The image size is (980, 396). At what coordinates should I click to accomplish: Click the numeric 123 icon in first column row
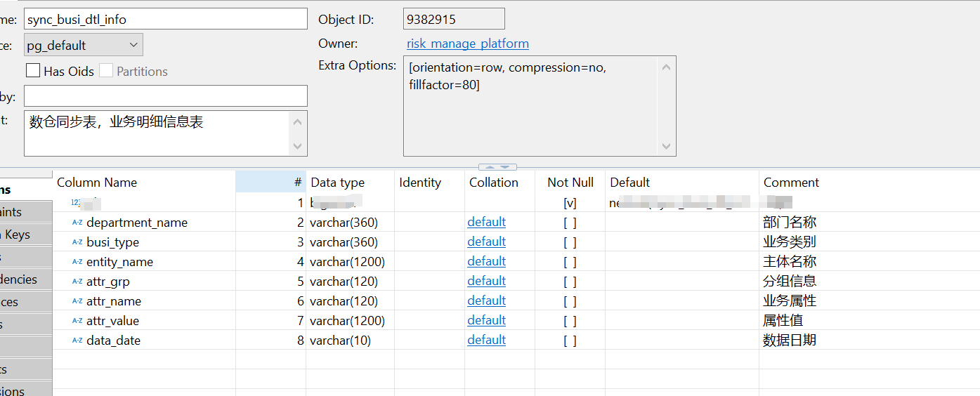click(x=76, y=203)
